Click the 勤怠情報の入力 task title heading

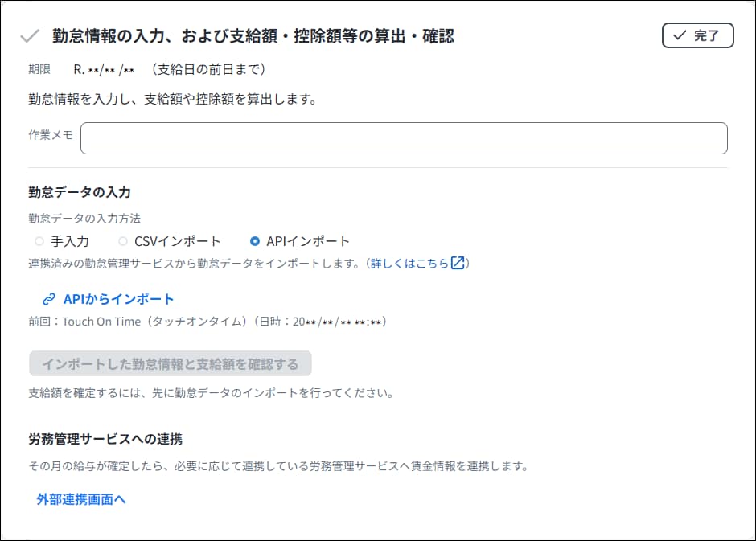[x=253, y=36]
